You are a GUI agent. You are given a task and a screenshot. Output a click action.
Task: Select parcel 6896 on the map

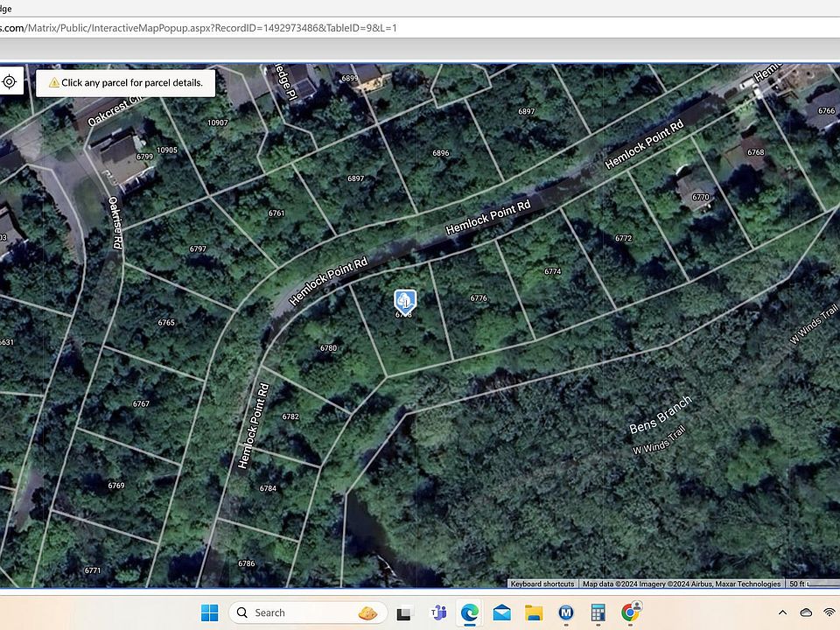[x=440, y=153]
